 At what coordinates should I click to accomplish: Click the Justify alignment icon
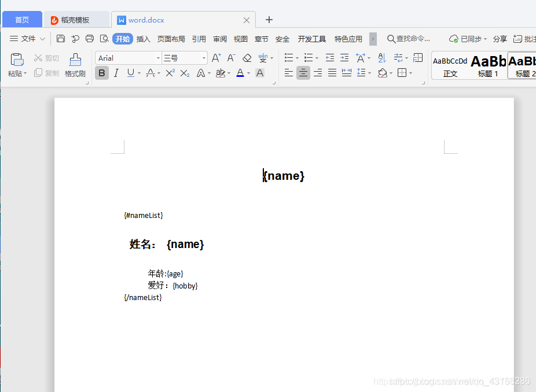[332, 72]
